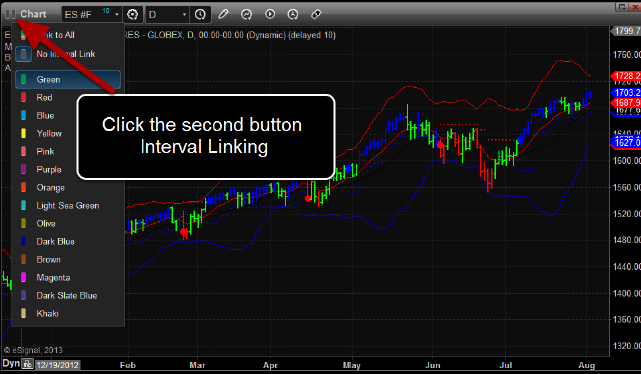
Task: Click the interval clock icon
Action: point(200,15)
